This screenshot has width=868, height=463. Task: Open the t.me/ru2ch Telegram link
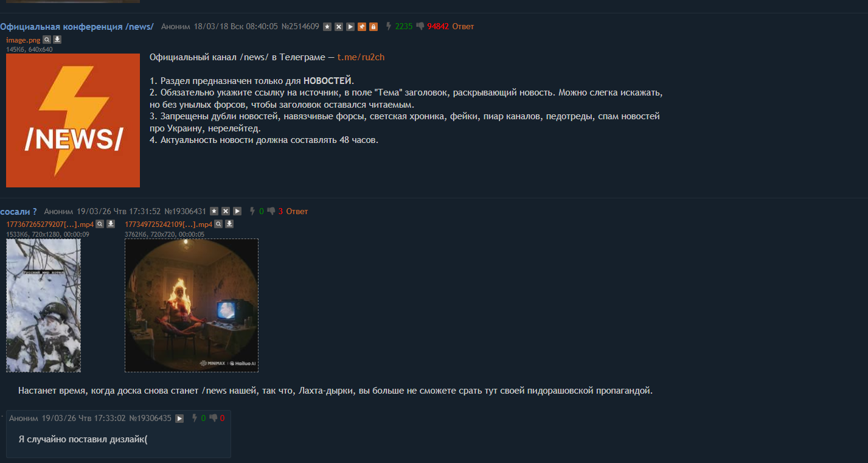pos(361,57)
